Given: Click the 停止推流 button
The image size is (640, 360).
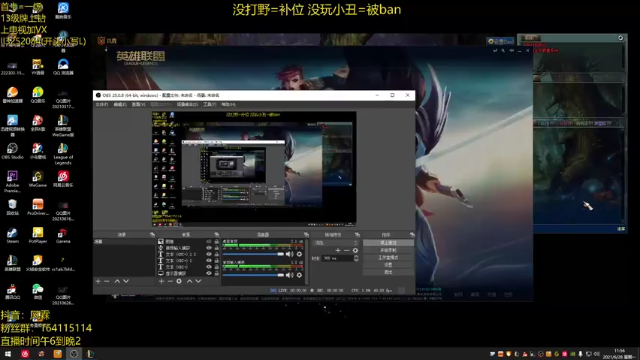Looking at the screenshot, I should point(388,243).
